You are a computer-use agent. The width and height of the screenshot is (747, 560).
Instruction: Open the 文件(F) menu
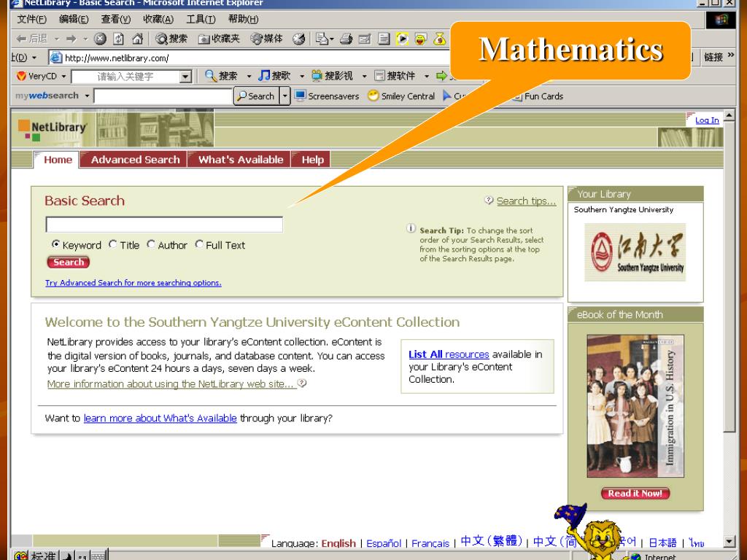[x=32, y=19]
